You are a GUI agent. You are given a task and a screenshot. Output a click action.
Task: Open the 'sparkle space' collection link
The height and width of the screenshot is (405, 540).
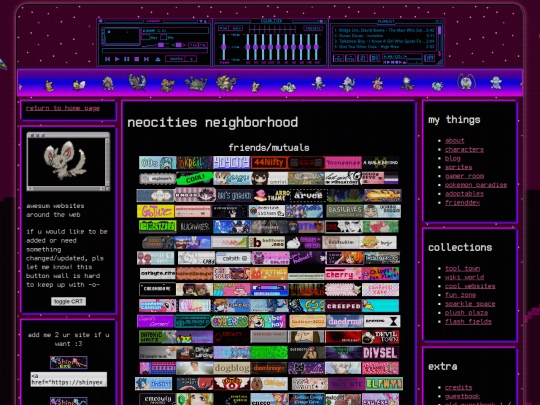pyautogui.click(x=470, y=304)
